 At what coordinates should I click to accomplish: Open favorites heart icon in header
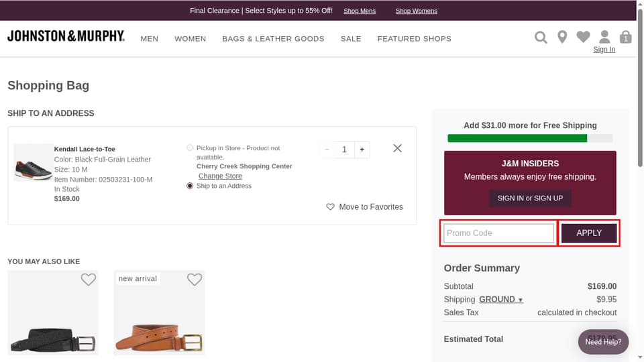pyautogui.click(x=583, y=37)
